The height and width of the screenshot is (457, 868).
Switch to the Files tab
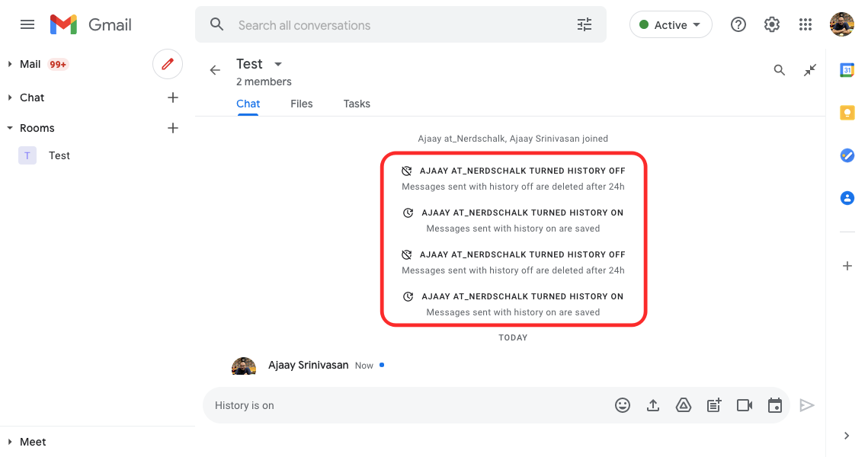[302, 104]
